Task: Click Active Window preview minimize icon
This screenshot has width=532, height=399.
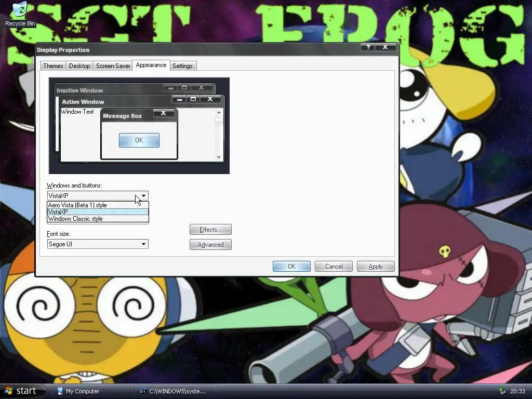Action: point(179,99)
